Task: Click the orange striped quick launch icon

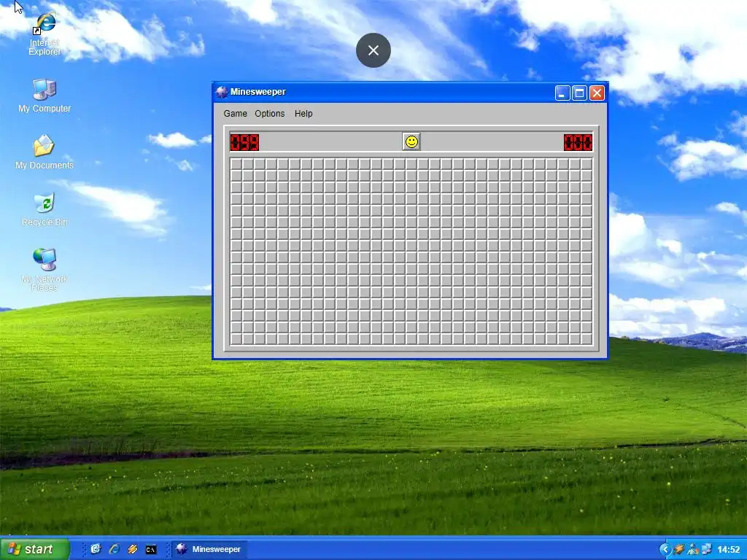Action: click(x=133, y=549)
